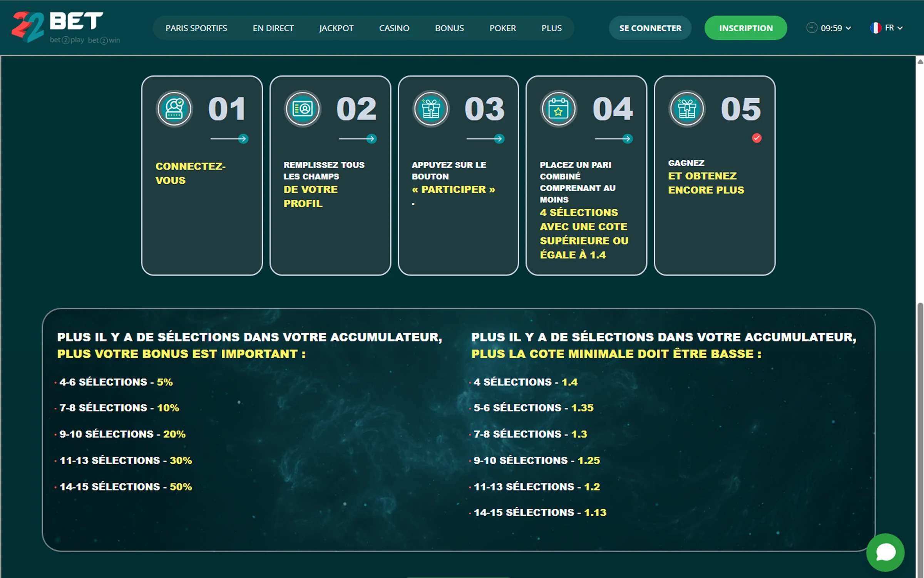Click the ET OBTENEZ ENCORE PLUS text
Viewport: 924px width, 578px height.
[706, 183]
